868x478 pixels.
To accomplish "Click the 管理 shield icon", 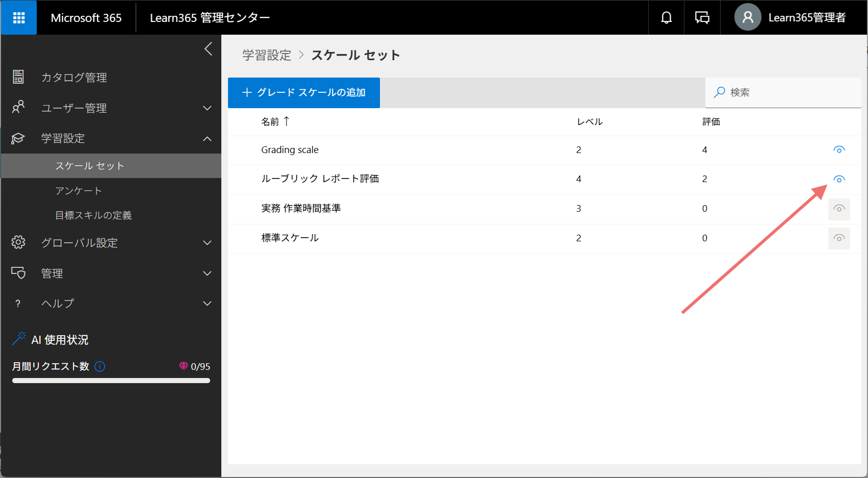I will pyautogui.click(x=18, y=273).
